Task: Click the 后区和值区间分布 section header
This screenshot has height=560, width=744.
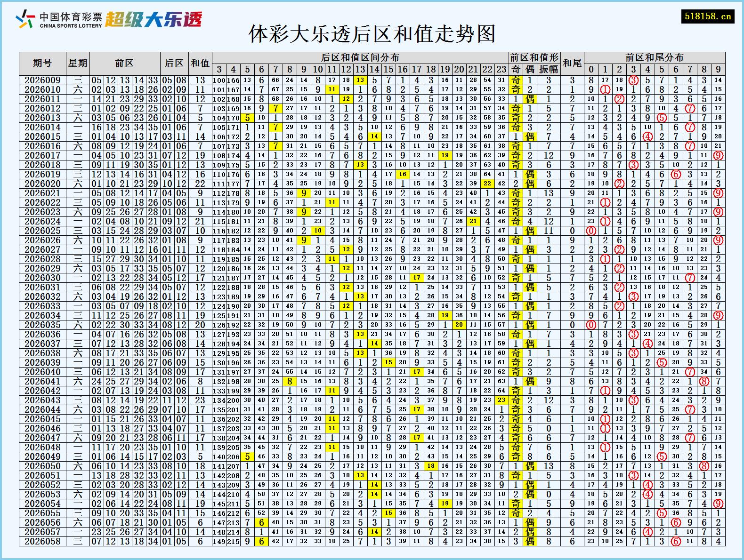Action: pos(360,57)
